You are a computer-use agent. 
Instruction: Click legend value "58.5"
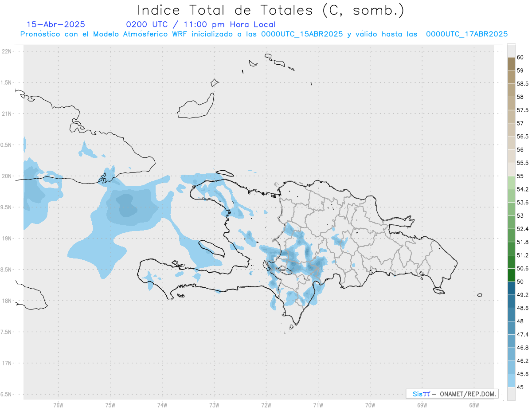click(x=523, y=84)
